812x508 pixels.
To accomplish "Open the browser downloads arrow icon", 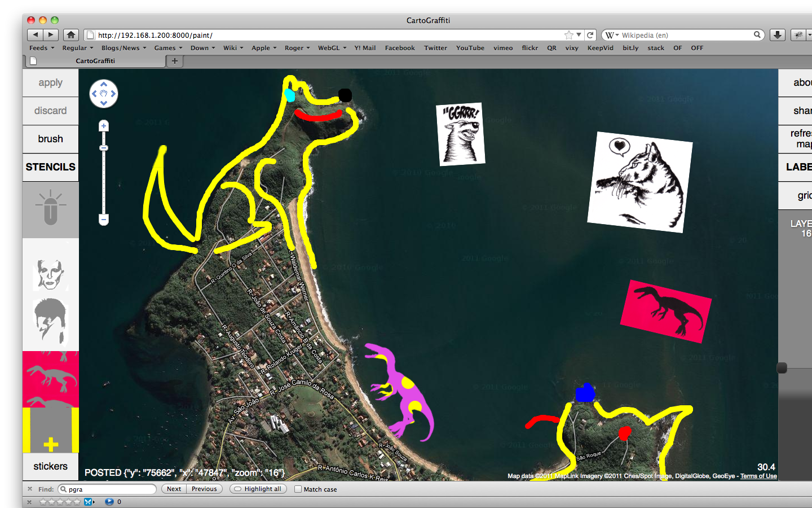I will point(777,35).
